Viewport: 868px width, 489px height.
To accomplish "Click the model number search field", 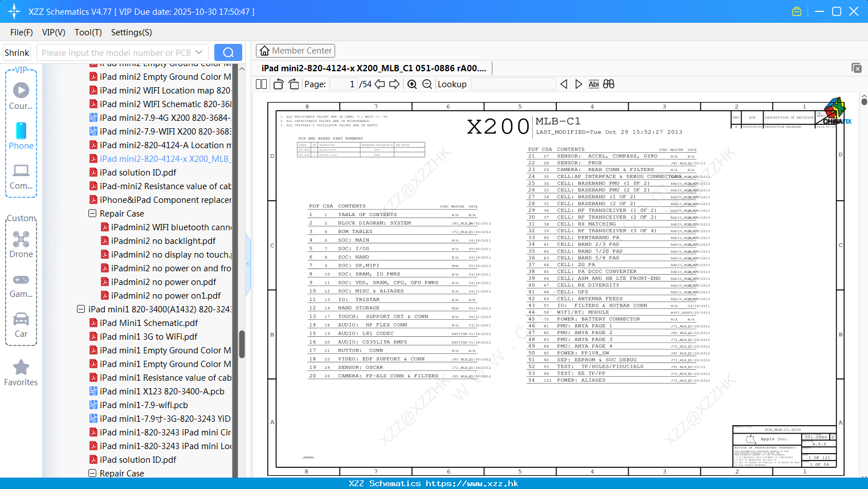I will click(116, 52).
